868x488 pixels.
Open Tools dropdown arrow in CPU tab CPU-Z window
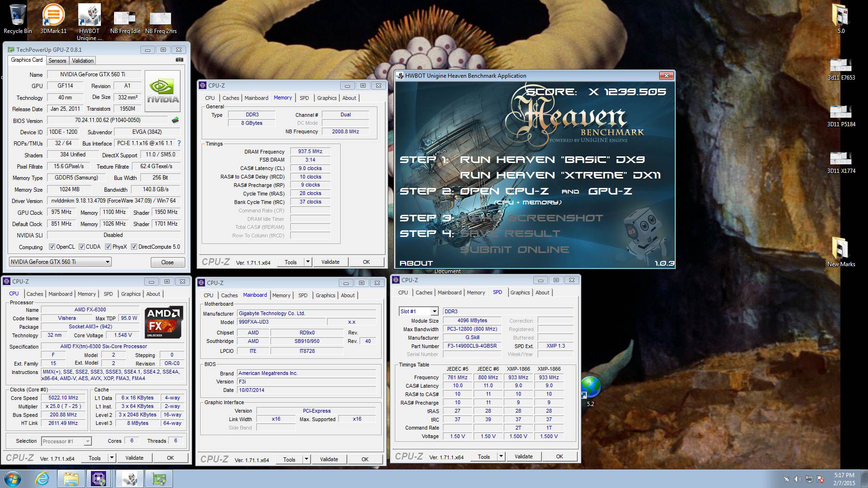(x=112, y=458)
